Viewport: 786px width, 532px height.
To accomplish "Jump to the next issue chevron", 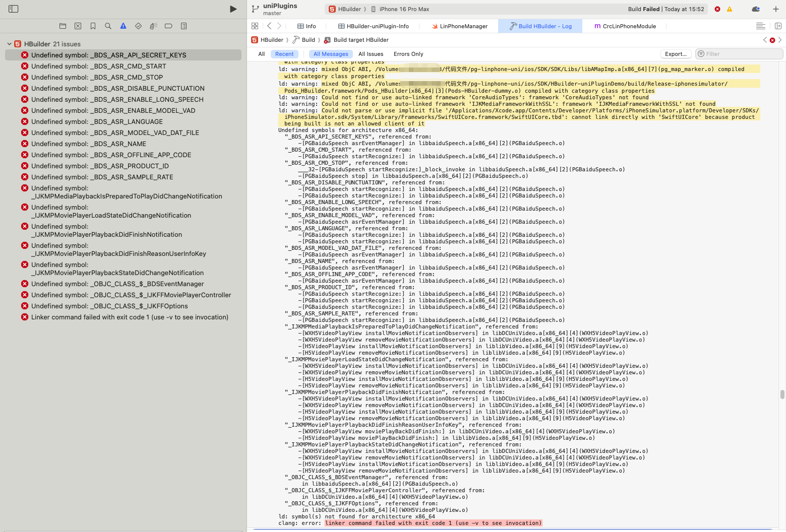I will pyautogui.click(x=780, y=40).
